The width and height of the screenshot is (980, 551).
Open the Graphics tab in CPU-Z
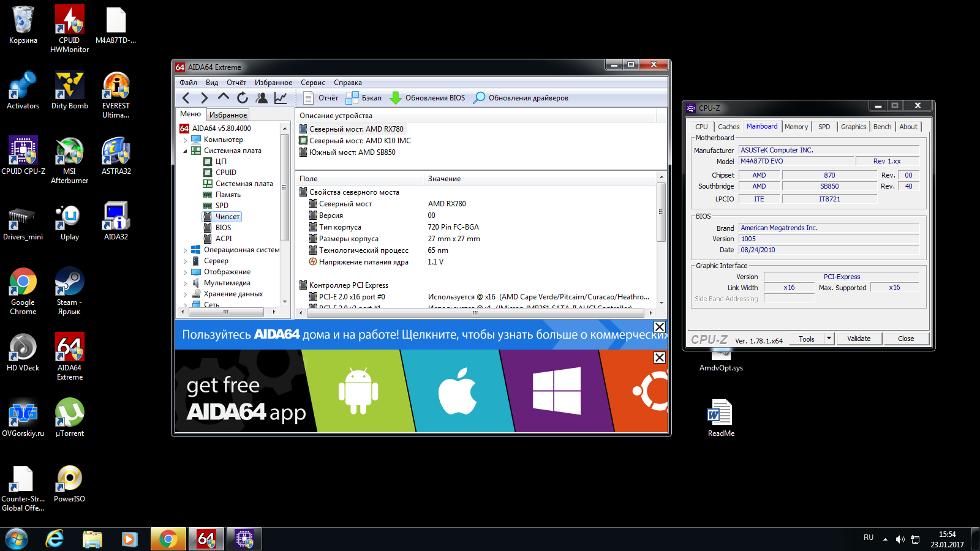click(x=853, y=127)
